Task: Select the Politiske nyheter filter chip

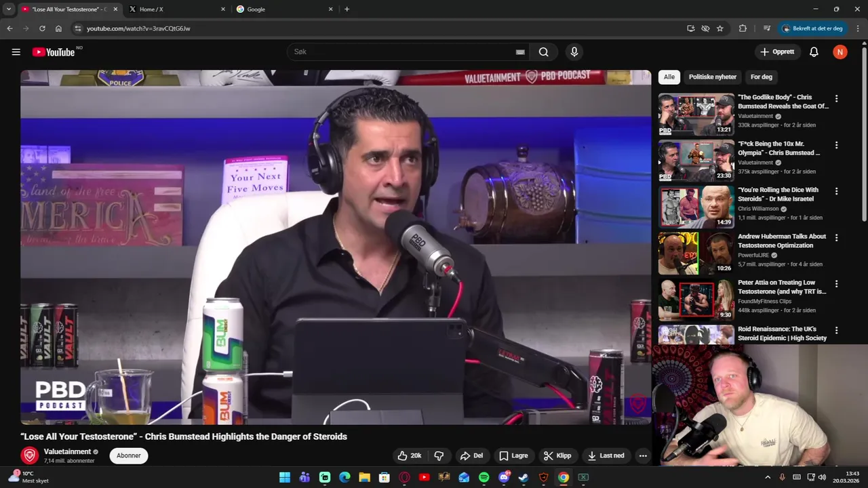Action: 712,77
